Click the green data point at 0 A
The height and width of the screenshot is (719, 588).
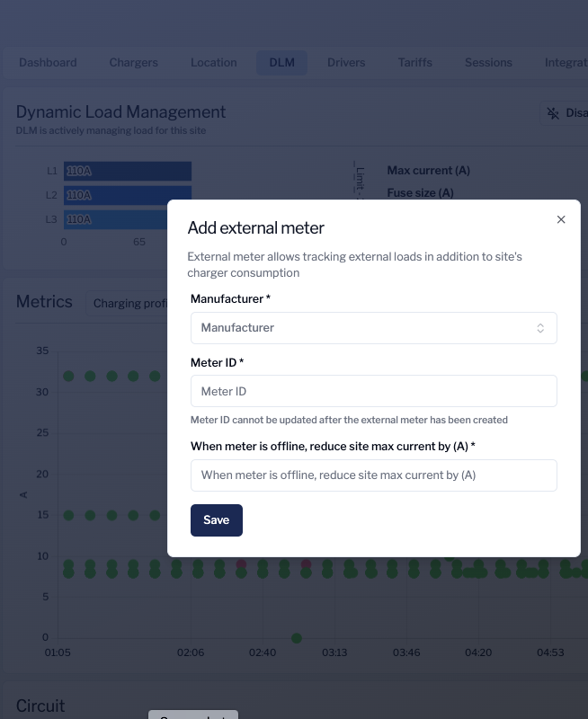point(297,638)
